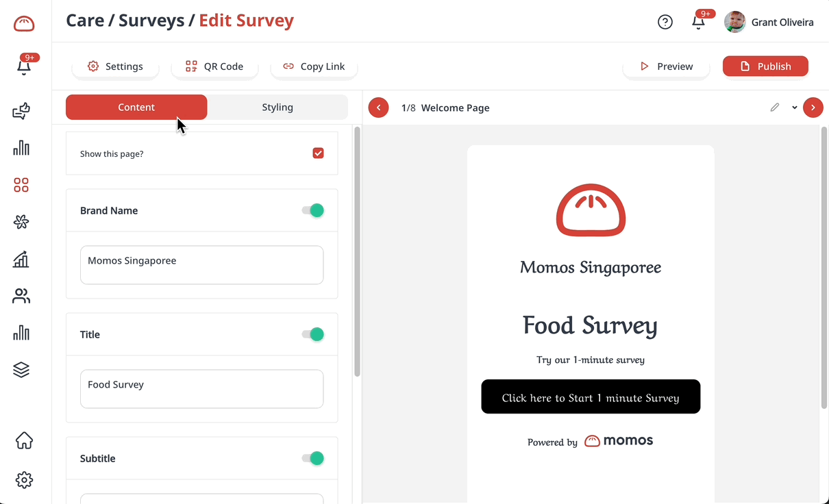Toggle the 'Show this page?' checkbox
The width and height of the screenshot is (829, 504).
click(x=318, y=153)
